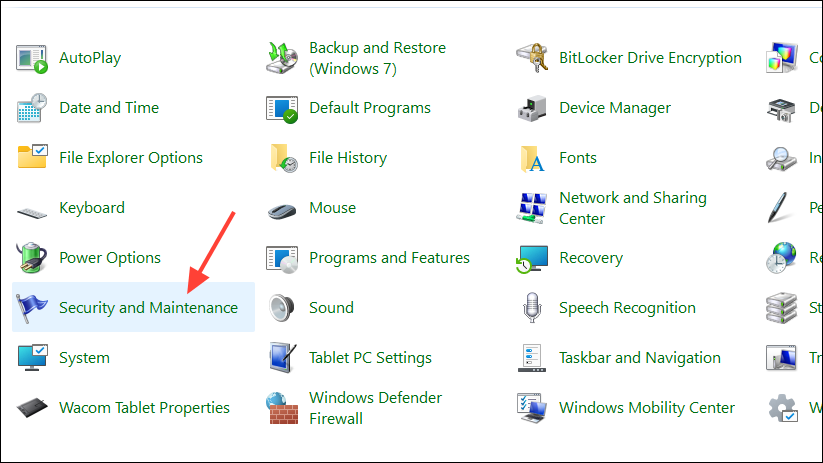The height and width of the screenshot is (463, 823).
Task: Open the Region globe-and-clock icon
Action: (x=782, y=258)
